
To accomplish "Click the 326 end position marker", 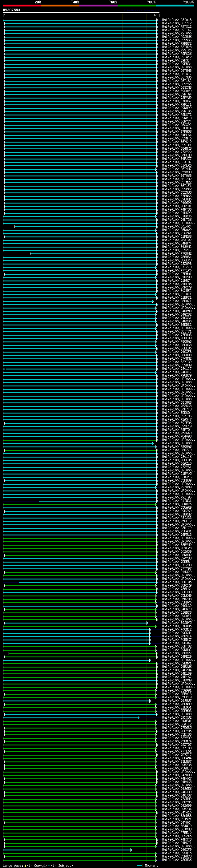I will (x=155, y=15).
